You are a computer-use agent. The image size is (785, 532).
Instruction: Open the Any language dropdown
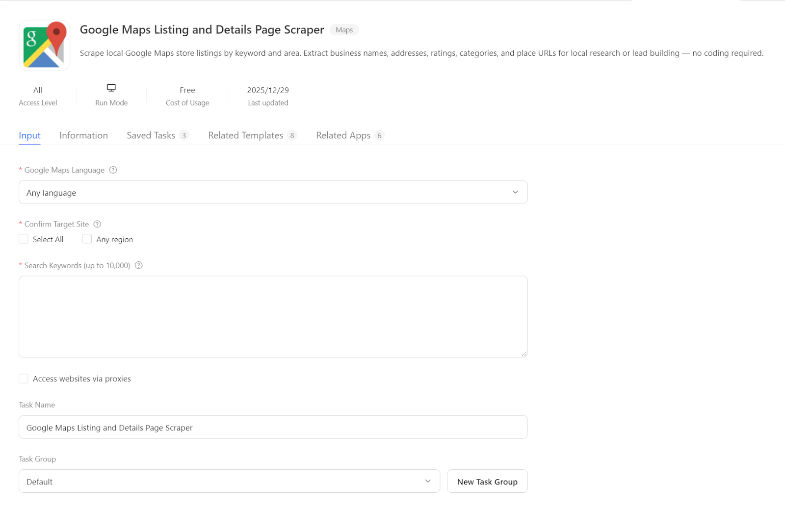click(273, 192)
